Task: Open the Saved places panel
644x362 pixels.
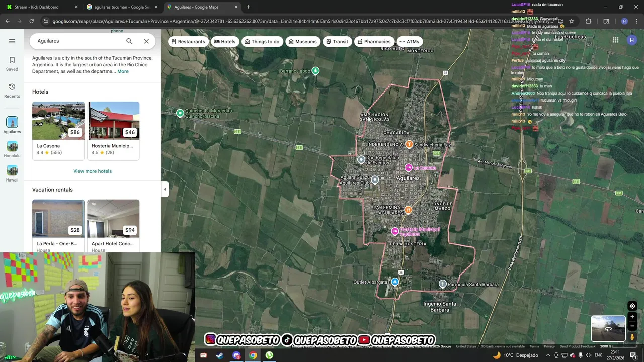Action: pyautogui.click(x=12, y=64)
